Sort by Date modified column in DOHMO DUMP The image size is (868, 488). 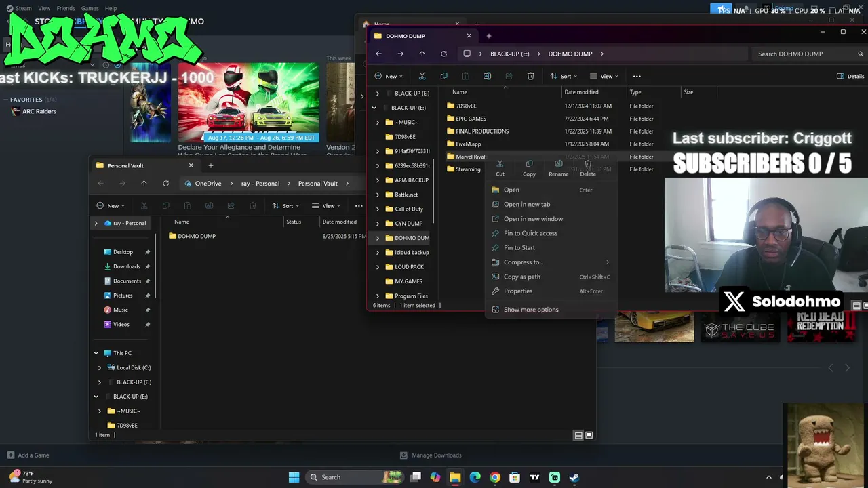coord(581,92)
